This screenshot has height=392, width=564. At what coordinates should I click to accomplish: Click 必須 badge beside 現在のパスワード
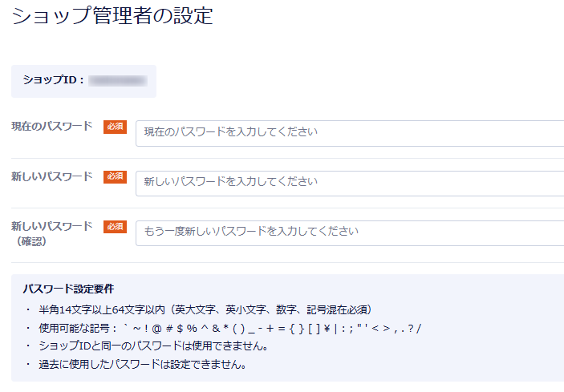click(x=115, y=127)
